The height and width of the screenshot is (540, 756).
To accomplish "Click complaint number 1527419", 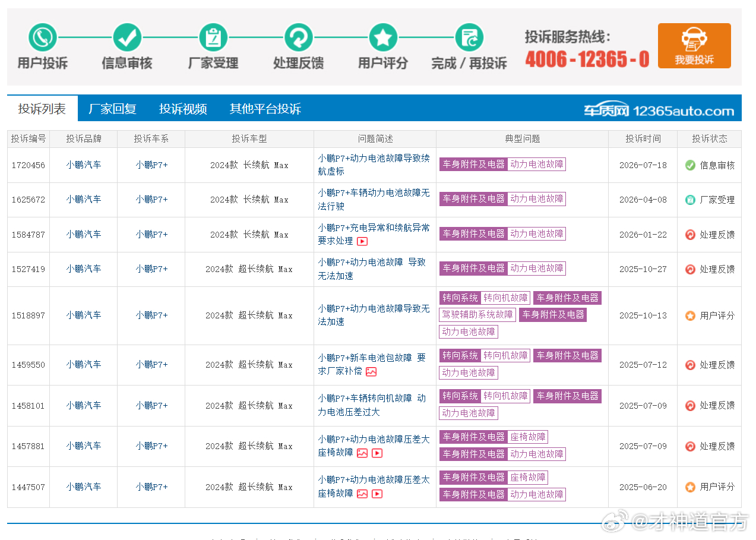I will (29, 269).
